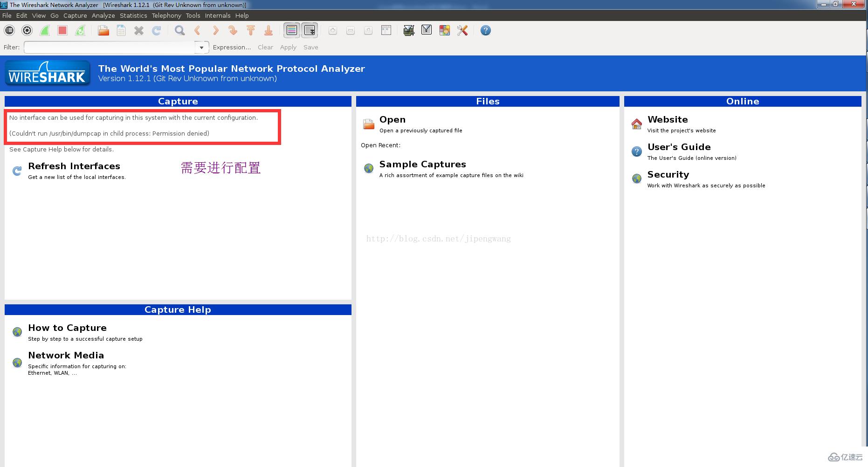The width and height of the screenshot is (868, 467).
Task: Zoom in toolbar icon
Action: [x=333, y=31]
